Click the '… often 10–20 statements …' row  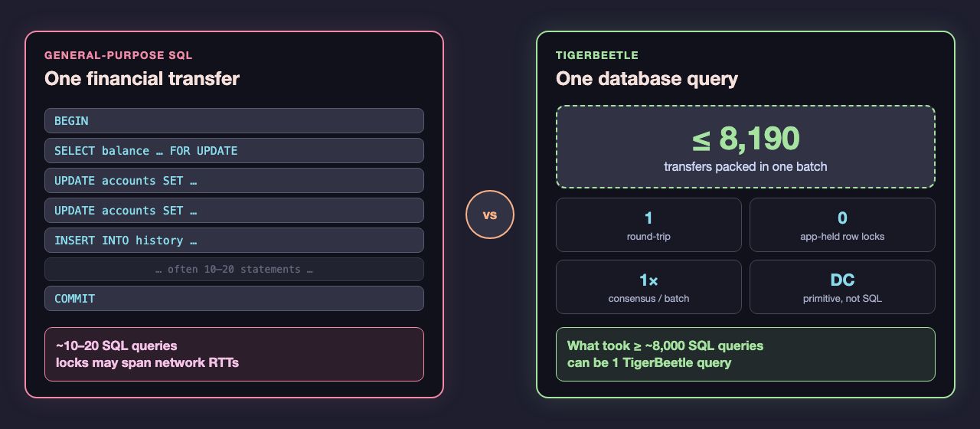click(234, 270)
